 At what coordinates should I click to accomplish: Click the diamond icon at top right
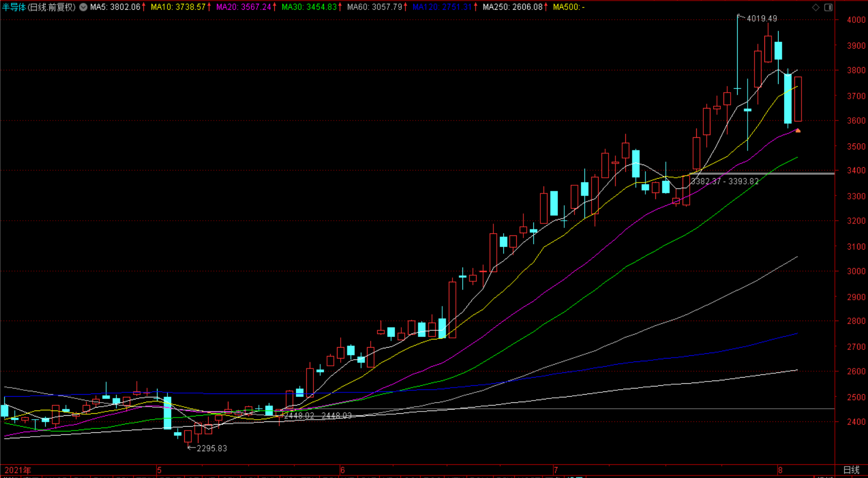point(816,7)
